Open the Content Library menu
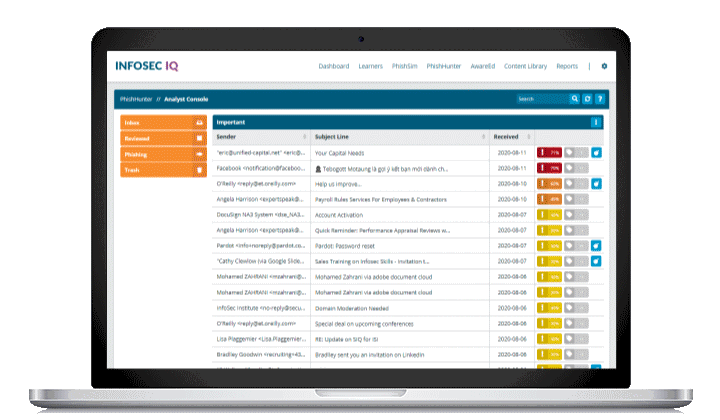Screen dimensions: 720x420 coord(525,66)
